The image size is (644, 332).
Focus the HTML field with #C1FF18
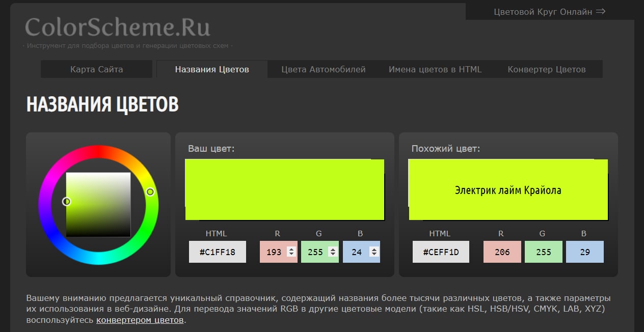click(x=218, y=252)
